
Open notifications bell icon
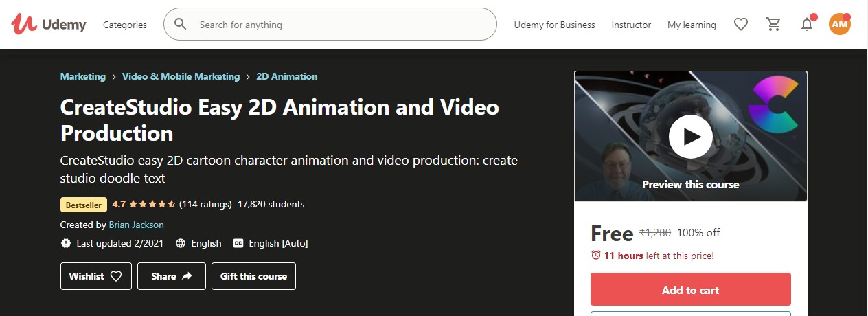(x=807, y=25)
